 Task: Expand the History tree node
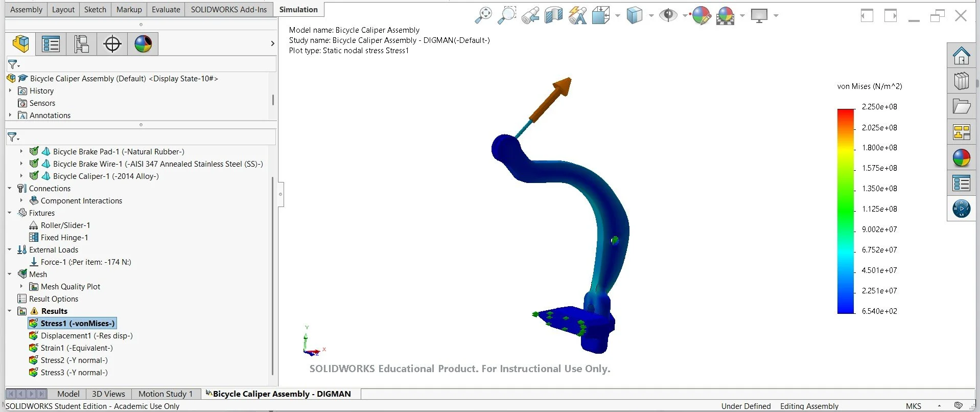click(x=10, y=90)
